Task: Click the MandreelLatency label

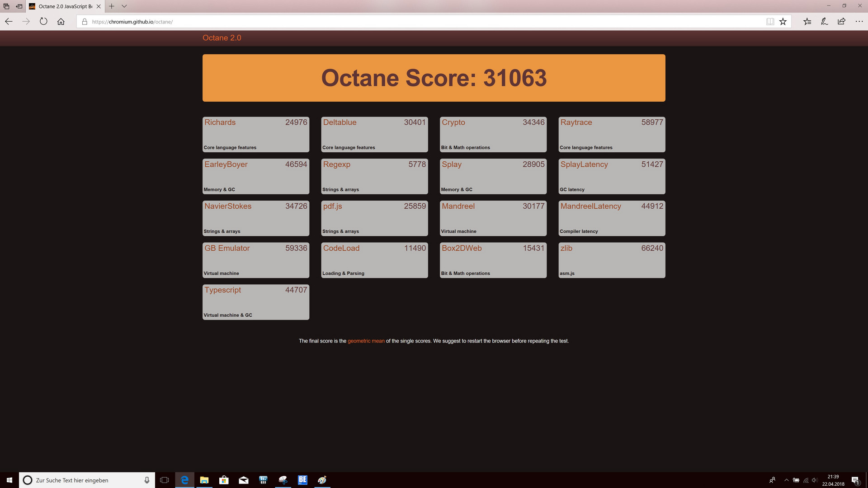Action: 590,206
